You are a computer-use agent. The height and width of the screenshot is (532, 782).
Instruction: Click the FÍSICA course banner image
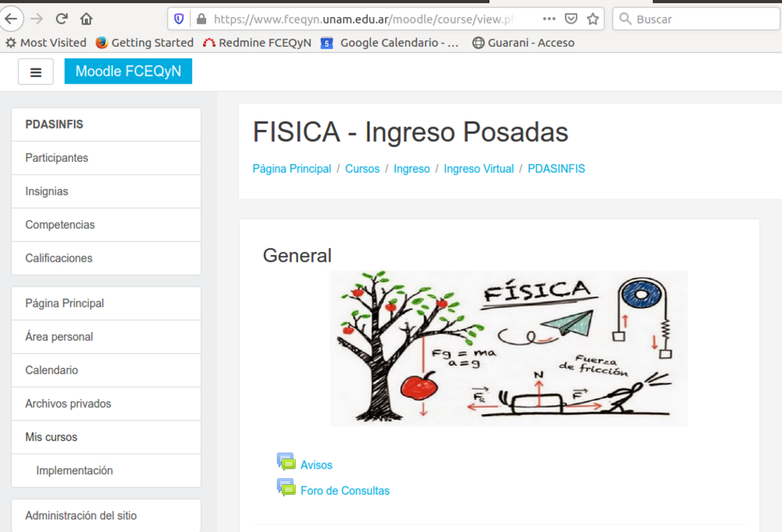click(509, 349)
